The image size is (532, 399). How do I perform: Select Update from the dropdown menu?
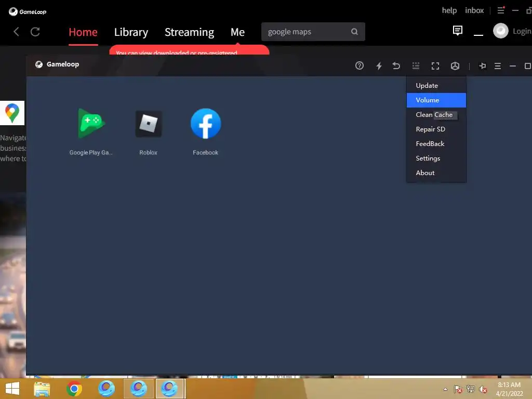[x=436, y=86]
